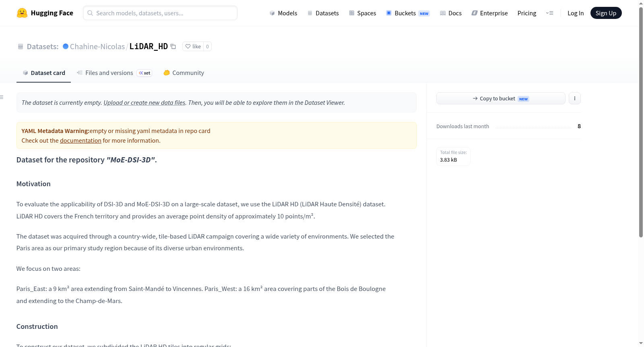644x347 pixels.
Task: Click the downloads count 8
Action: 579,126
